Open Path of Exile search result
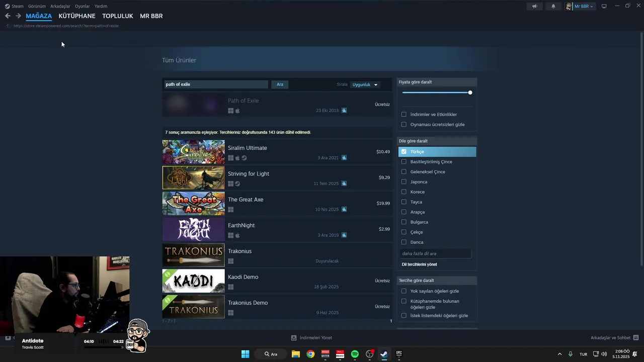The width and height of the screenshot is (644, 362). click(277, 105)
